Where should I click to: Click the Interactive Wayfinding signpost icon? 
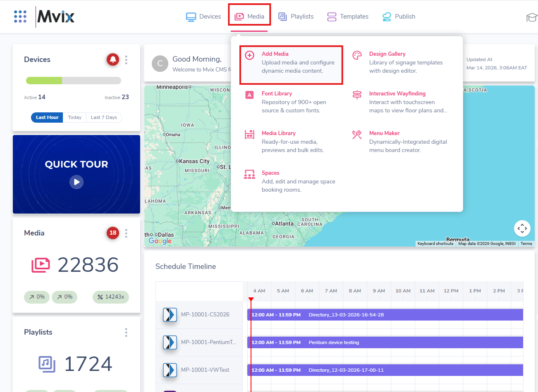coord(357,95)
